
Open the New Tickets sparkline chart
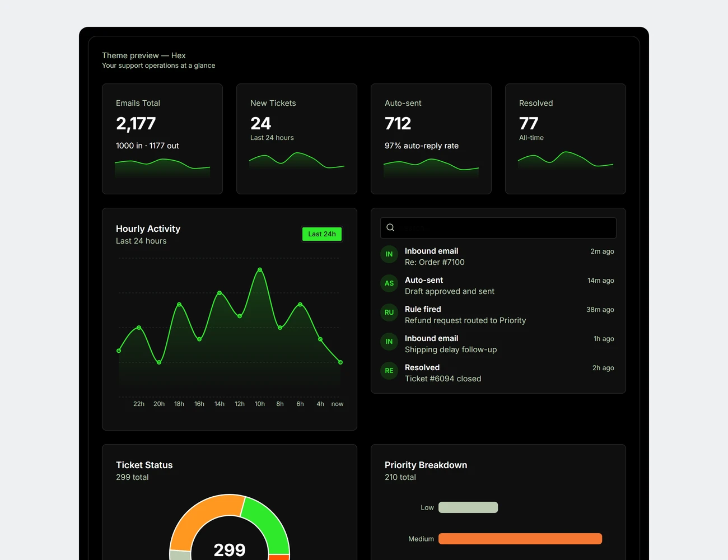(297, 160)
